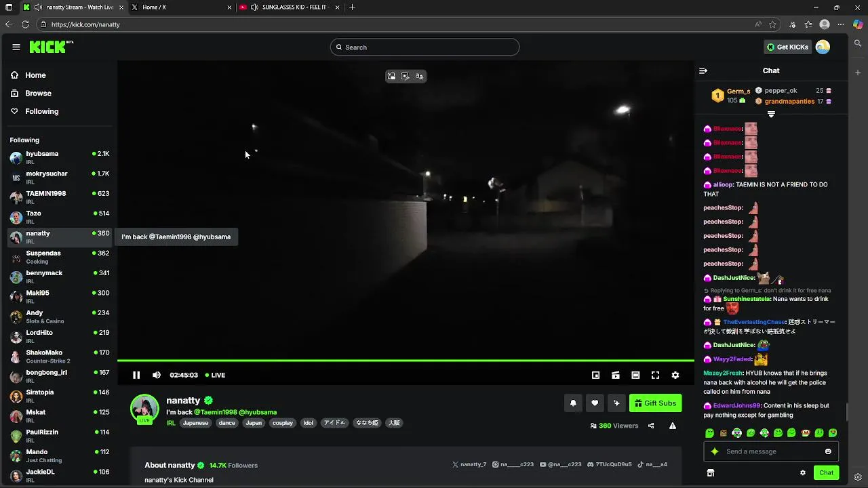Open the user profile avatar menu
Image resolution: width=868 pixels, height=488 pixels.
[823, 47]
